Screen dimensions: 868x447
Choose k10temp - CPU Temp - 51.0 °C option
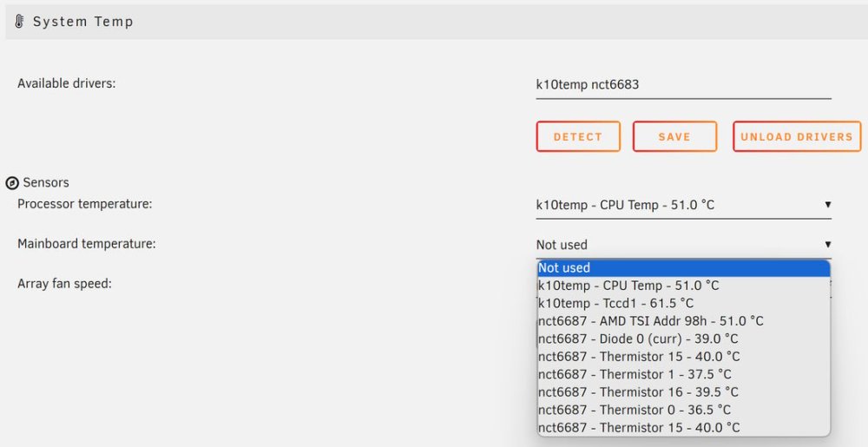click(x=684, y=286)
